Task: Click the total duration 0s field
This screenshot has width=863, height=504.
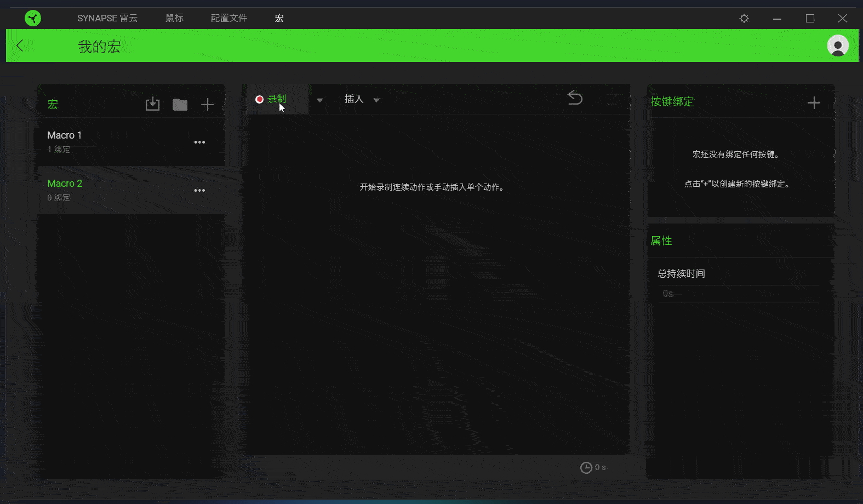Action: pyautogui.click(x=739, y=294)
